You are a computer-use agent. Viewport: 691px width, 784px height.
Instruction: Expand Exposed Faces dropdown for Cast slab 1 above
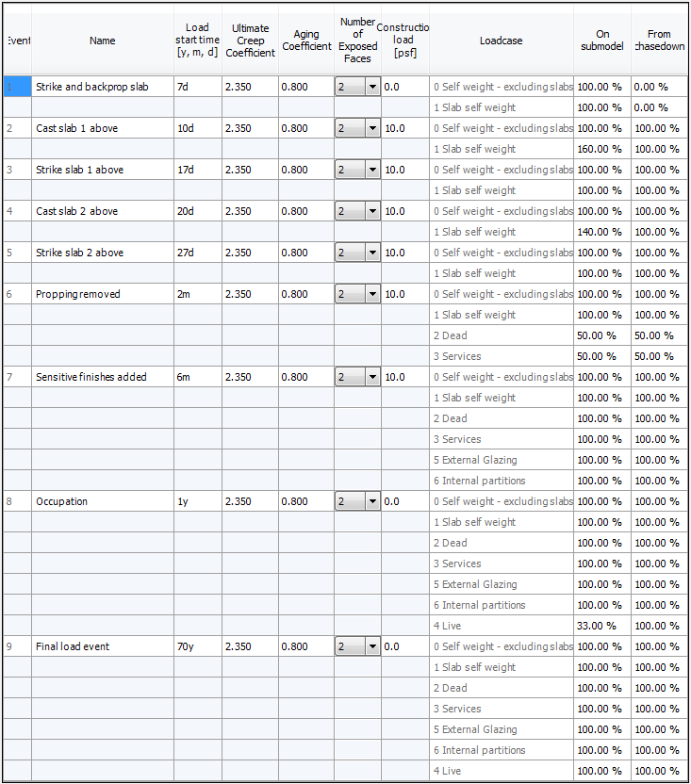point(372,128)
